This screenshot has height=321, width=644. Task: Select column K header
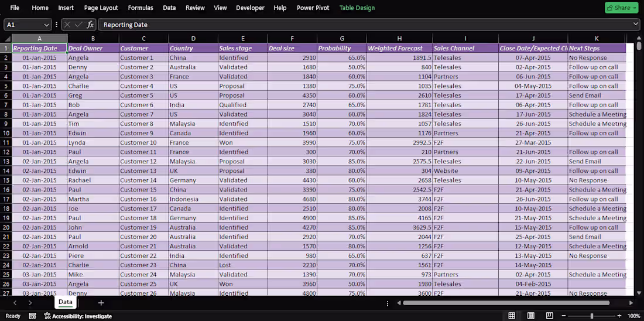[597, 39]
